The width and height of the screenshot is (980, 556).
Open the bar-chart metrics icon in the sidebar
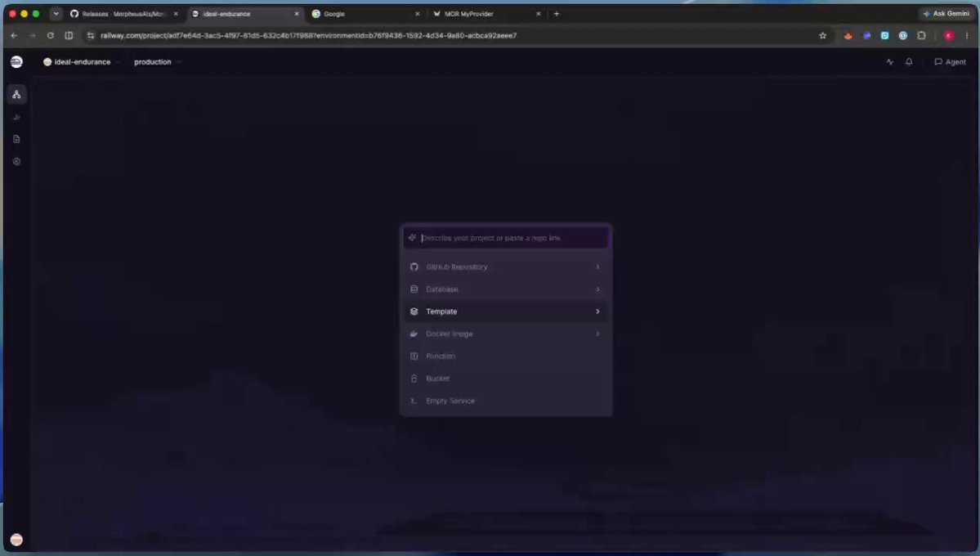[x=17, y=117]
